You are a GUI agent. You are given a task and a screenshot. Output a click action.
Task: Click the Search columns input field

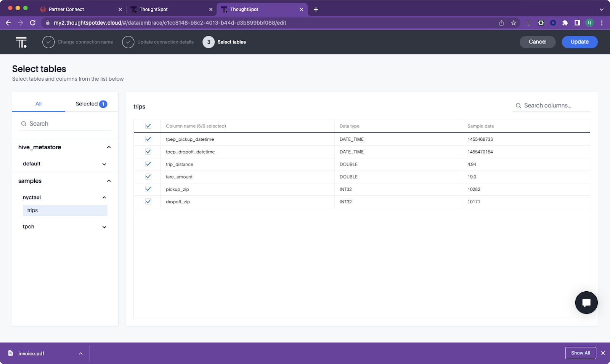tap(555, 105)
